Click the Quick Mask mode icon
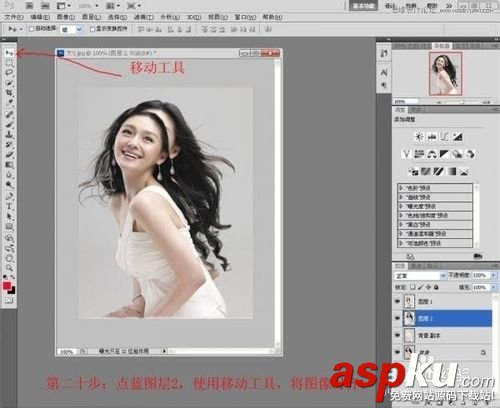The image size is (500, 408). 9,300
